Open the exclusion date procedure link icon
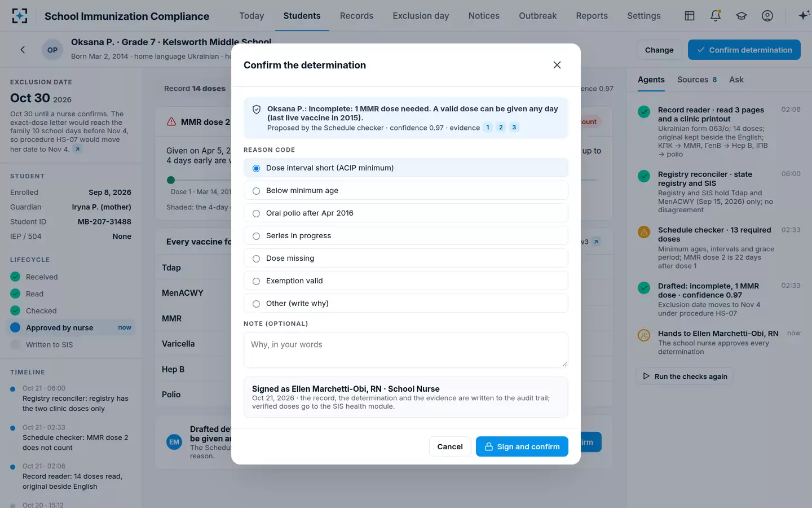Image resolution: width=812 pixels, height=508 pixels. click(x=77, y=149)
